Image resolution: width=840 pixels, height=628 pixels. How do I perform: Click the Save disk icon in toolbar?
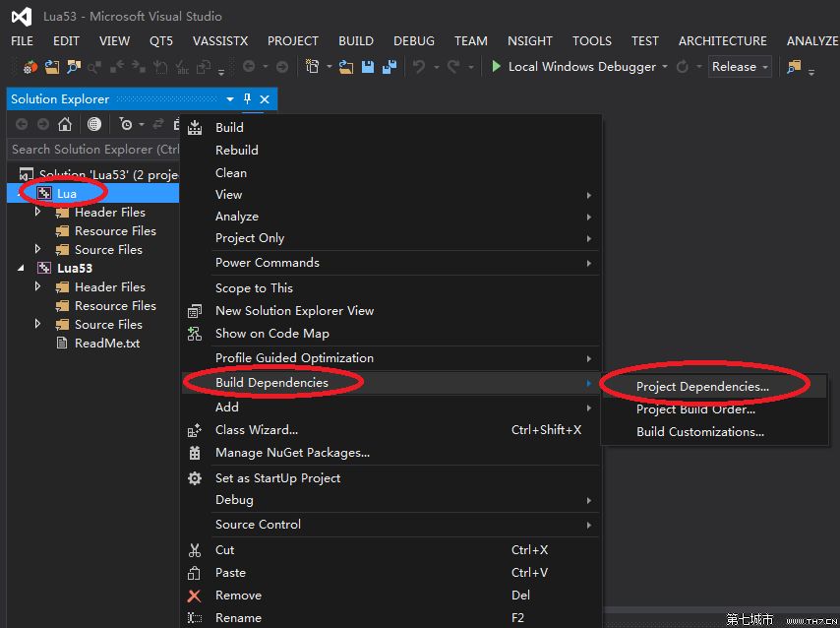[368, 67]
